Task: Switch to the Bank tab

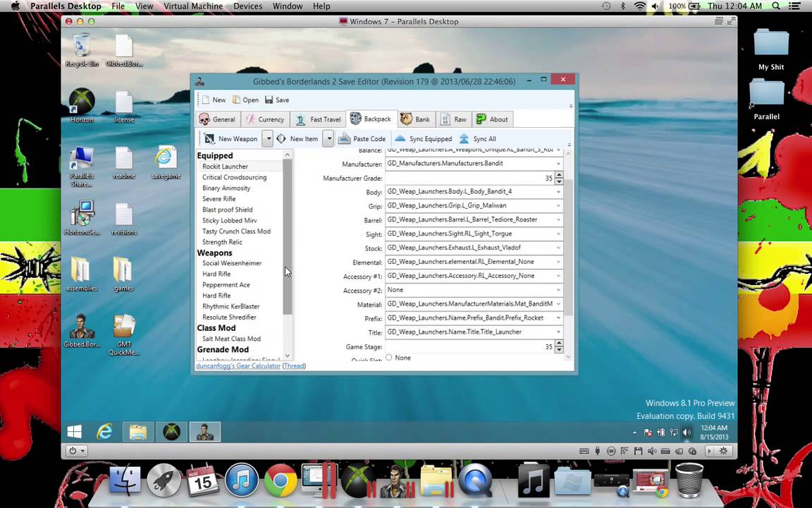Action: 415,119
